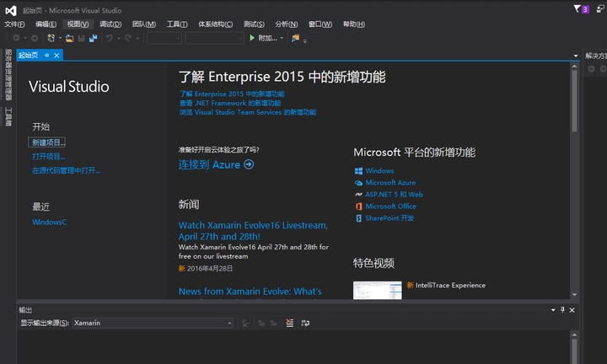Click the 连接到 Azure link
The height and width of the screenshot is (364, 607).
pyautogui.click(x=209, y=164)
